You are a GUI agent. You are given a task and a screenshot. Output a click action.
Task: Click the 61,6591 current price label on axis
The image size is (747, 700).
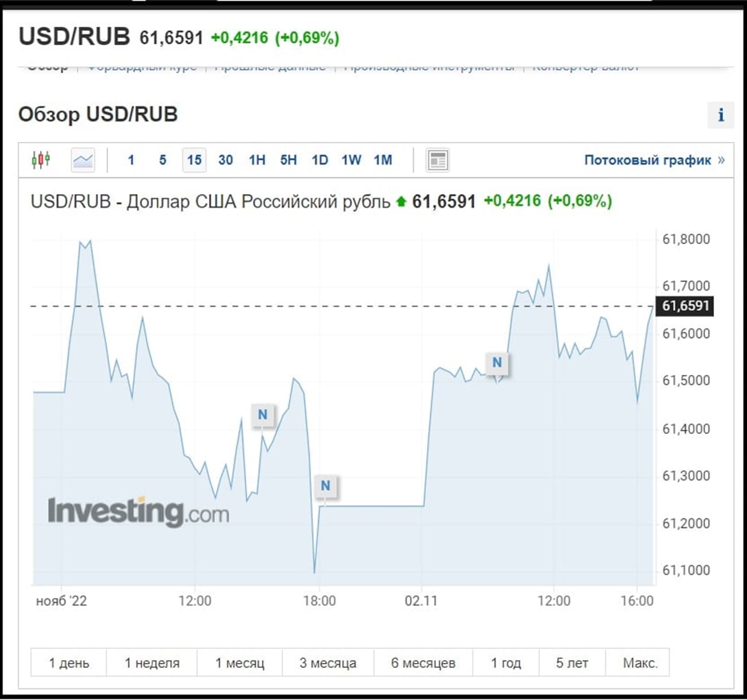685,306
